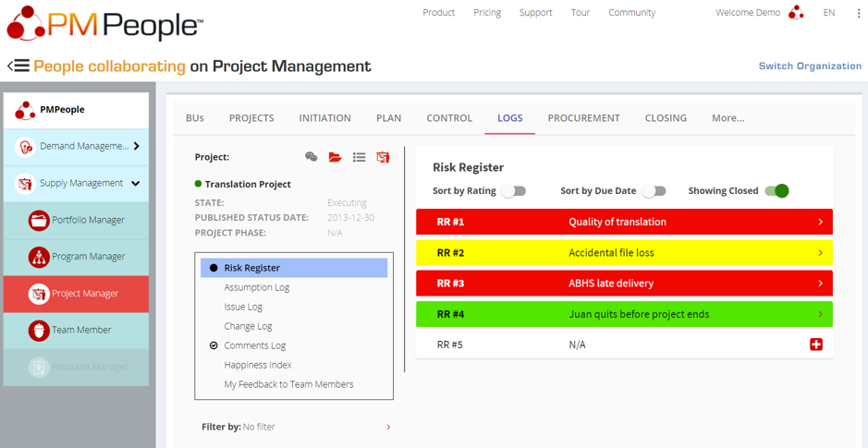Screen dimensions: 868x448
Task: Switch to the PROJECTS tab
Action: [251, 118]
